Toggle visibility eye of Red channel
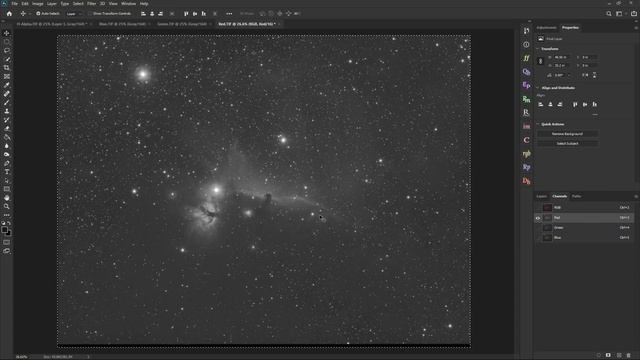 click(538, 218)
